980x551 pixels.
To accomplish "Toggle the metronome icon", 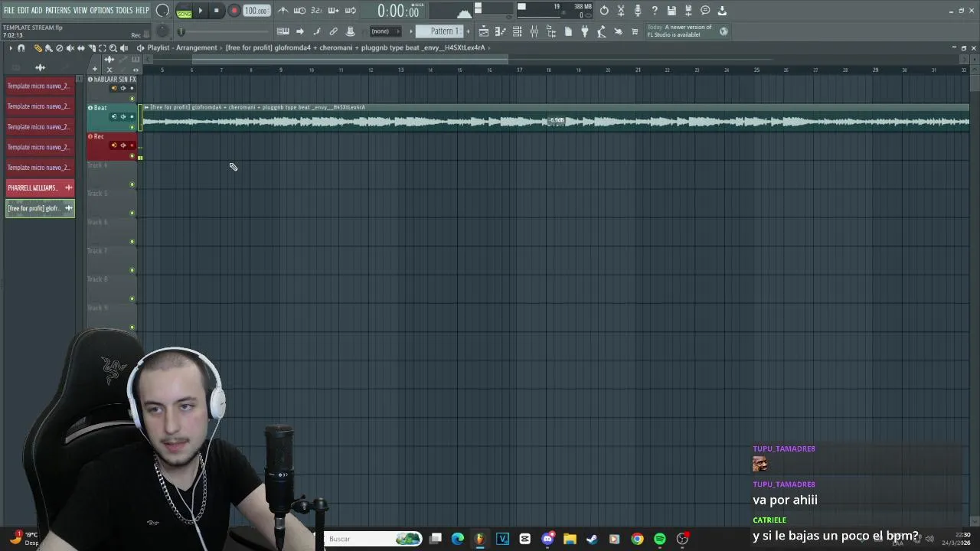I will (283, 11).
